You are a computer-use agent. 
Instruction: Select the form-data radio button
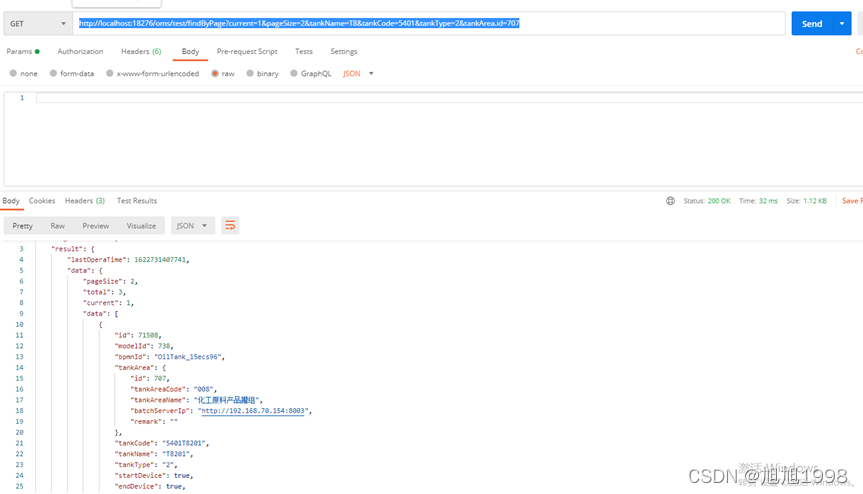point(53,73)
